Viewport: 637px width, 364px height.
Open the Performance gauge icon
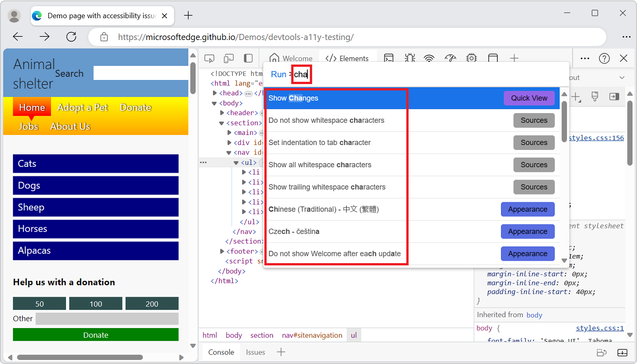[450, 58]
